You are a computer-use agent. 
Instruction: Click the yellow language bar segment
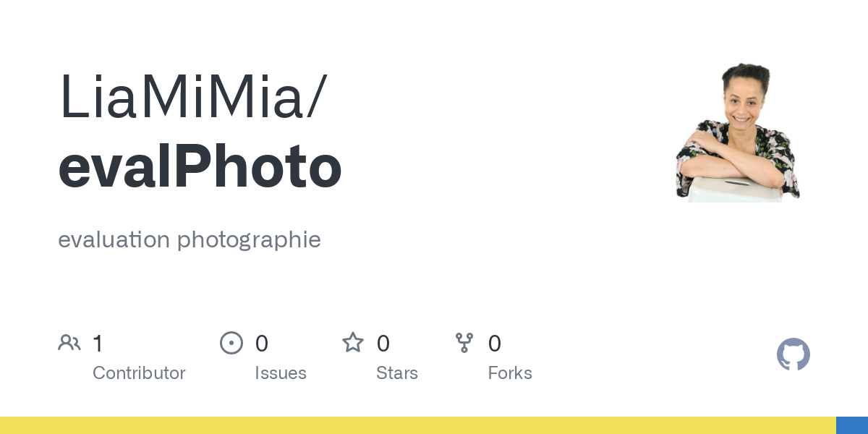tap(418, 425)
